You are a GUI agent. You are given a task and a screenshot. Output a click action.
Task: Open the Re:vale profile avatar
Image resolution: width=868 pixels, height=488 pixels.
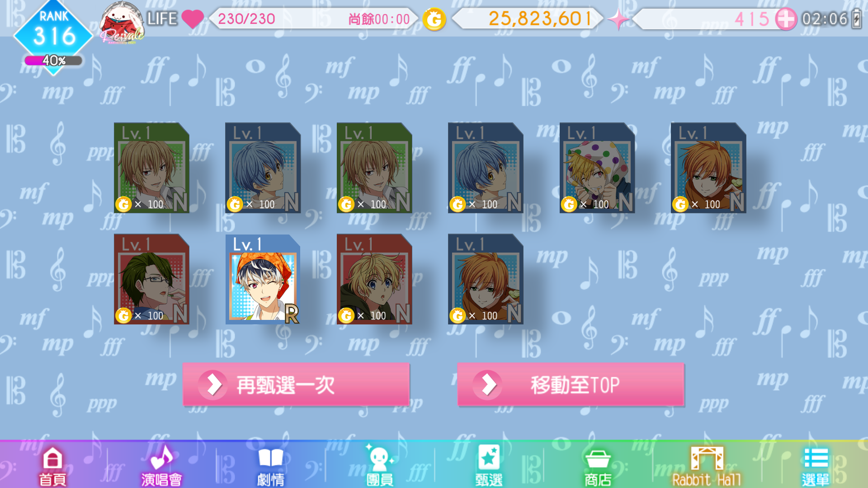(x=121, y=23)
